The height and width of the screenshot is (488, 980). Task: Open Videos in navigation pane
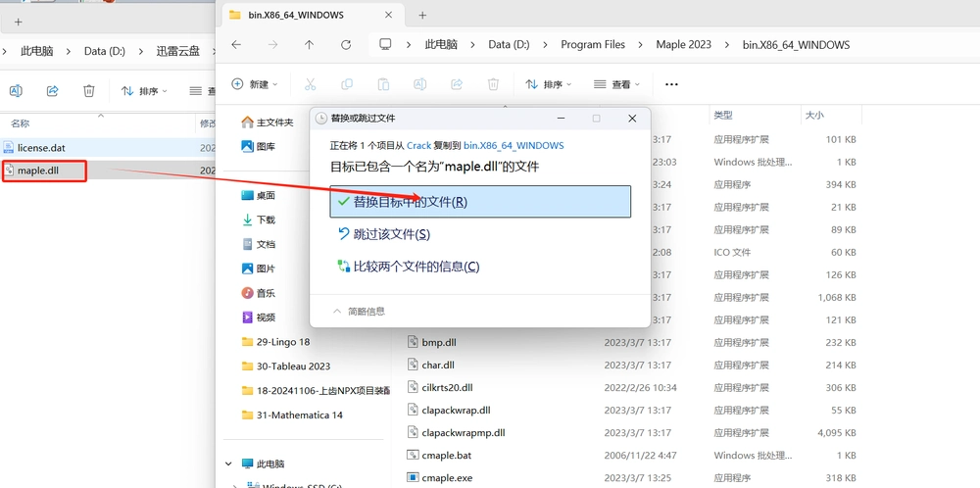coord(258,317)
